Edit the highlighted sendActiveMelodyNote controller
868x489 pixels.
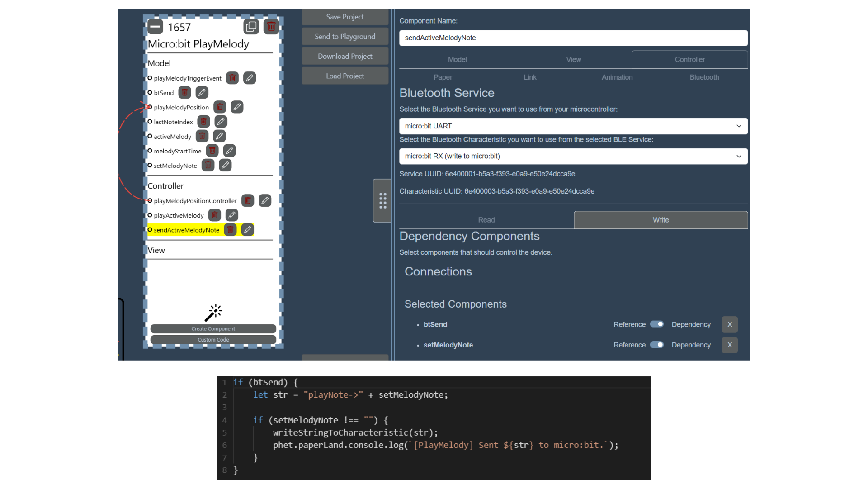pos(247,229)
